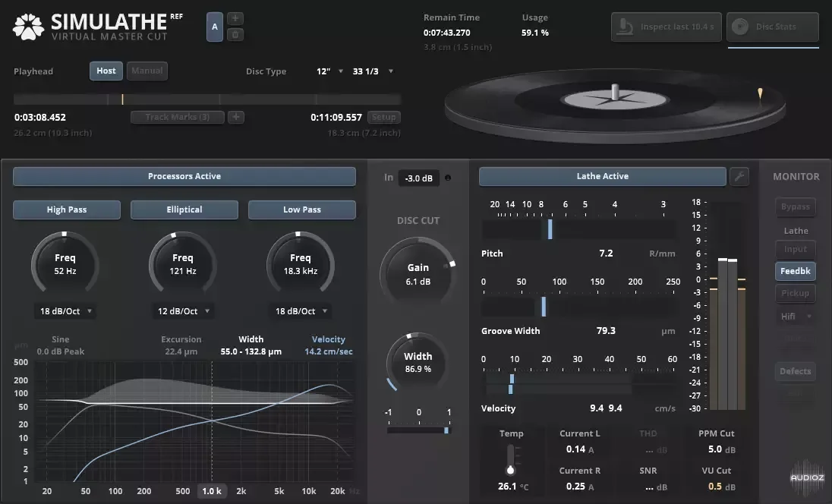Toggle the Processors Active button
This screenshot has height=504, width=832.
coord(184,176)
